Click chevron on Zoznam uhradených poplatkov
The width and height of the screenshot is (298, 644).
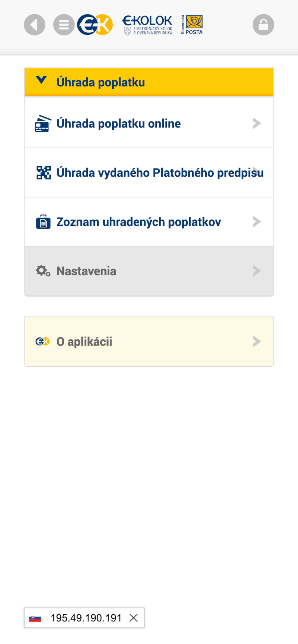(x=257, y=222)
